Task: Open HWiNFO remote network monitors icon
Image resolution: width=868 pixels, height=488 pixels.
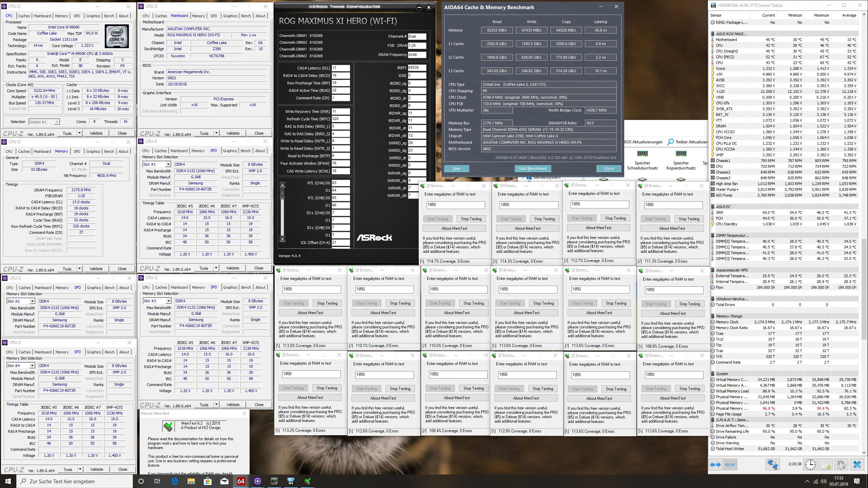Action: click(772, 465)
